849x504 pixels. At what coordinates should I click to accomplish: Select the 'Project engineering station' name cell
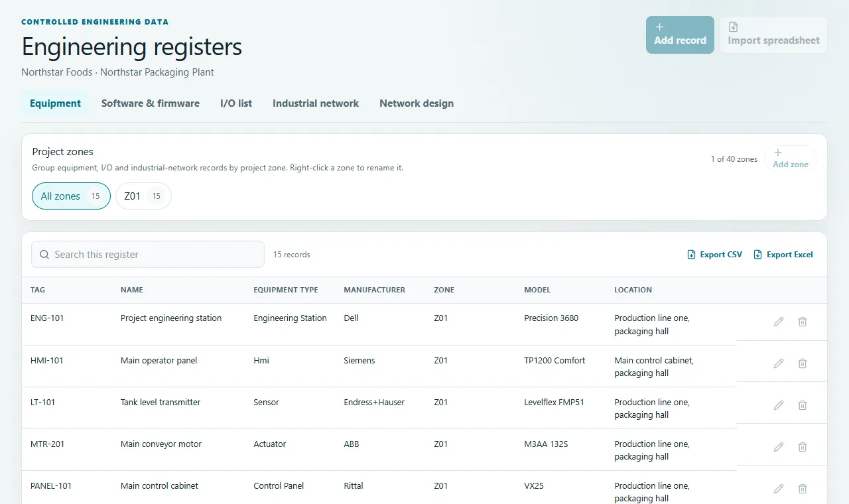click(171, 318)
